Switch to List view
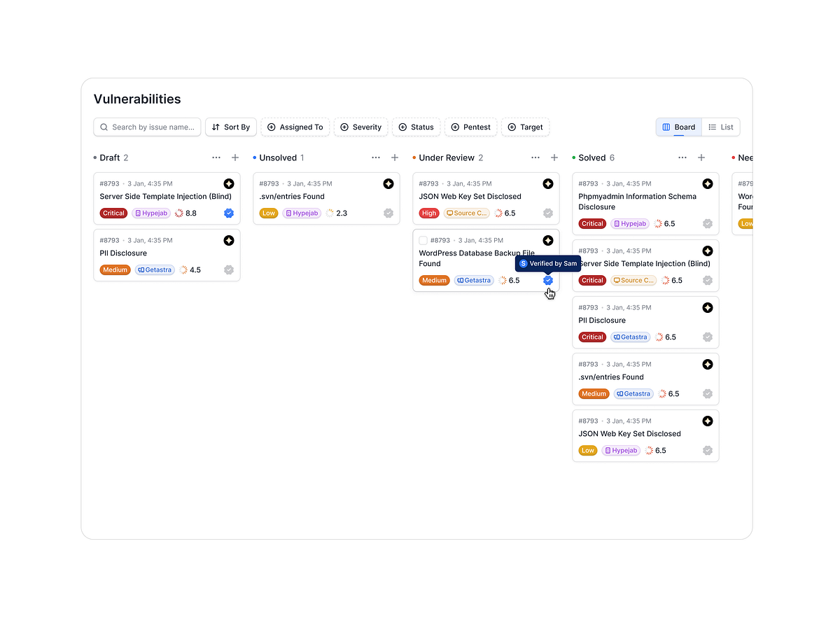The image size is (840, 630). click(721, 127)
